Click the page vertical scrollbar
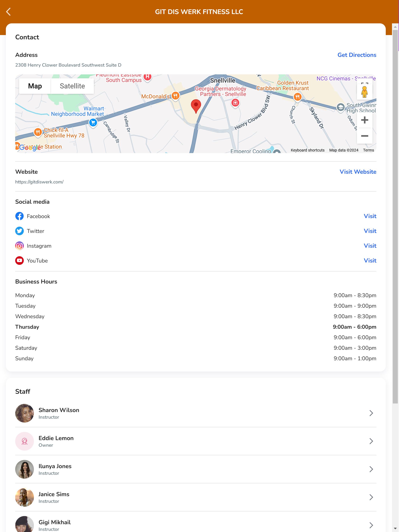Viewport: 399px width, 532px height. click(395, 217)
